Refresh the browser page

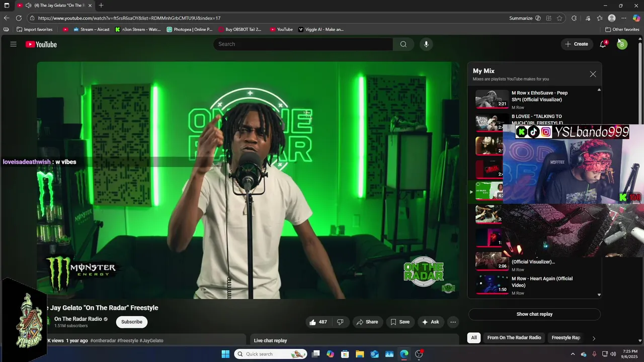tap(19, 18)
